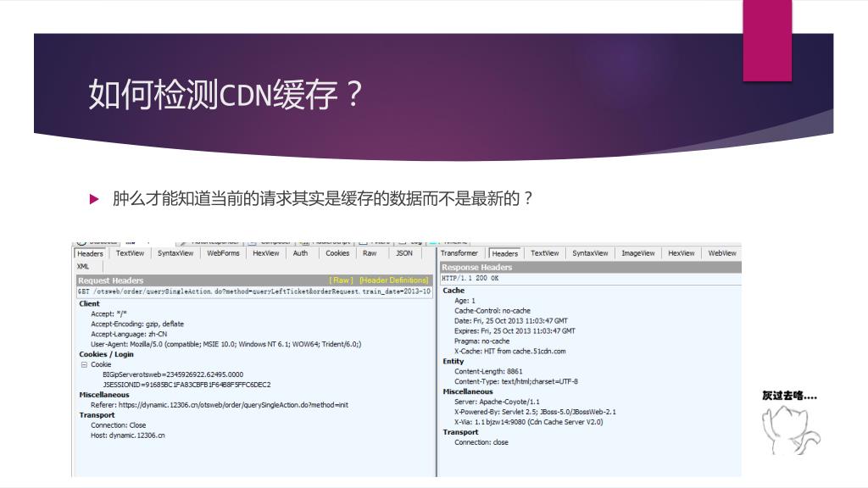Click the cat sketch image
This screenshot has height=488, width=868.
click(791, 430)
